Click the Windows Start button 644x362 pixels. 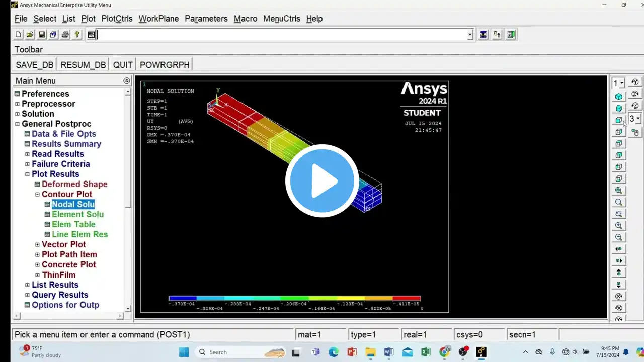pos(184,352)
